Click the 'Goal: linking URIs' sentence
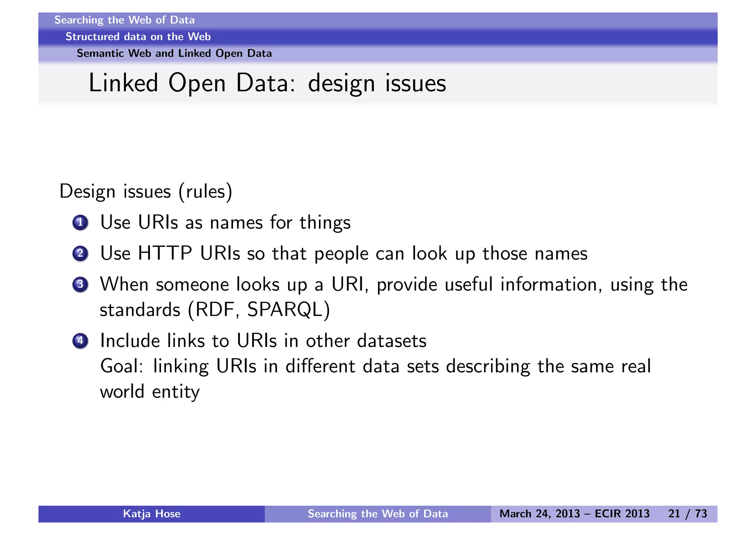The height and width of the screenshot is (535, 756). click(x=375, y=367)
